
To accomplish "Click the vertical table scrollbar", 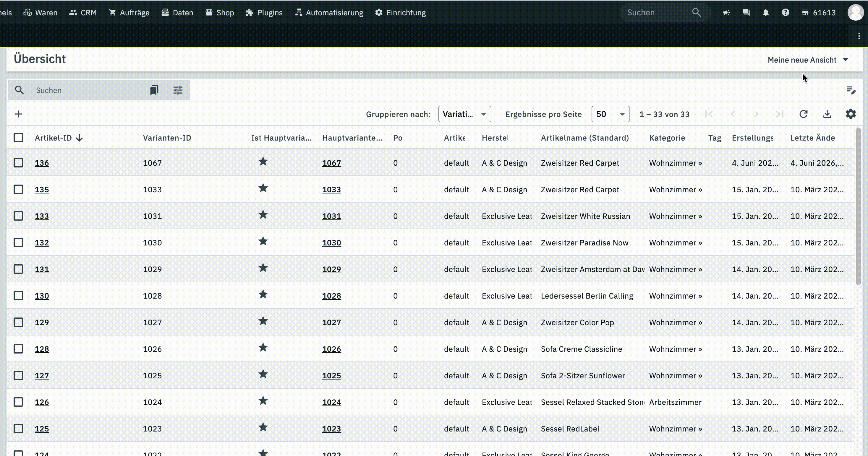I will pos(858,206).
